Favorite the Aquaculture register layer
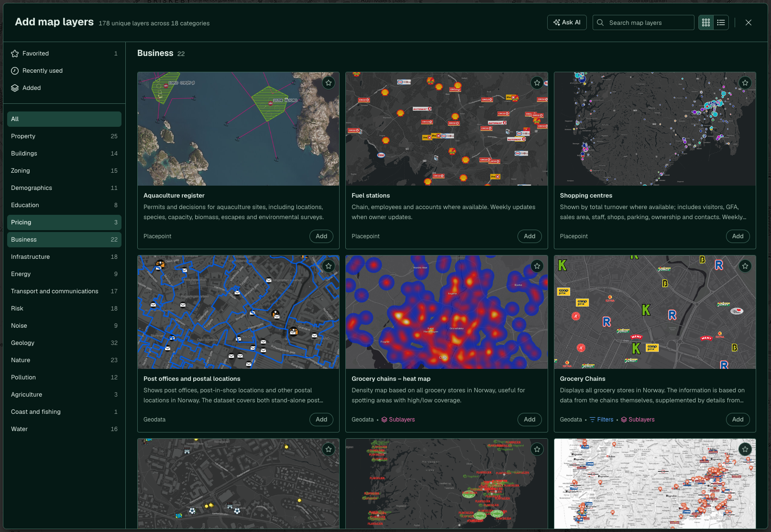Image resolution: width=771 pixels, height=532 pixels. (329, 83)
